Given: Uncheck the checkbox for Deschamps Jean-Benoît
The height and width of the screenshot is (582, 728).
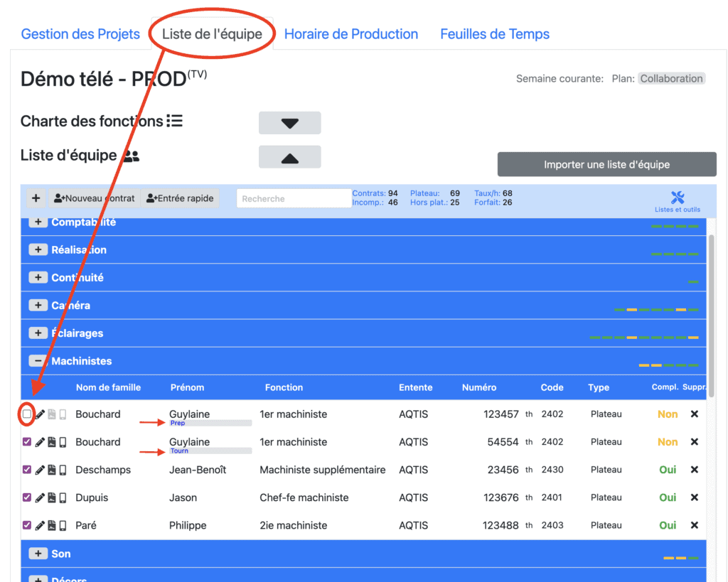Looking at the screenshot, I should 27,470.
